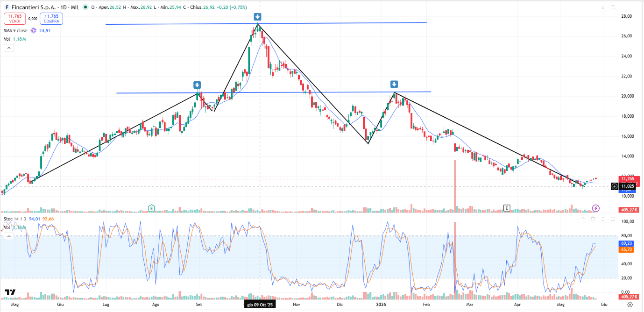The image size is (644, 312).
Task: Click the green earnings E marker near August
Action: (x=151, y=208)
